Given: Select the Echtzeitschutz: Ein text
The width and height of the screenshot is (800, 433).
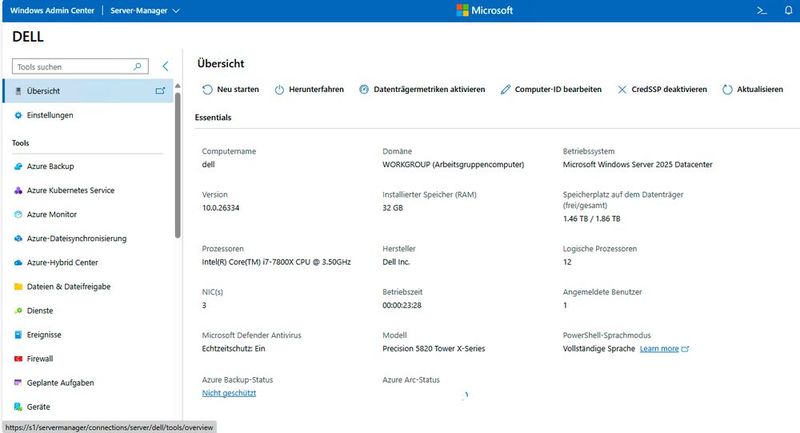Looking at the screenshot, I should [234, 348].
